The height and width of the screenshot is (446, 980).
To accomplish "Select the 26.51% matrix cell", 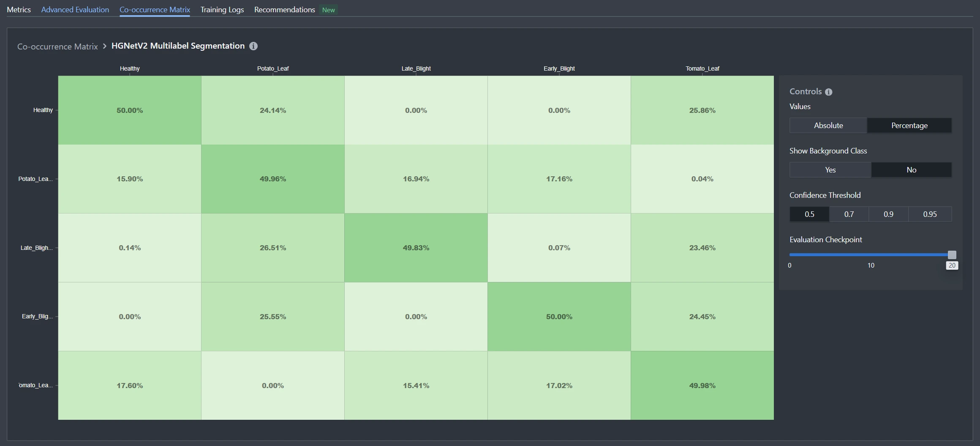I will pyautogui.click(x=273, y=248).
